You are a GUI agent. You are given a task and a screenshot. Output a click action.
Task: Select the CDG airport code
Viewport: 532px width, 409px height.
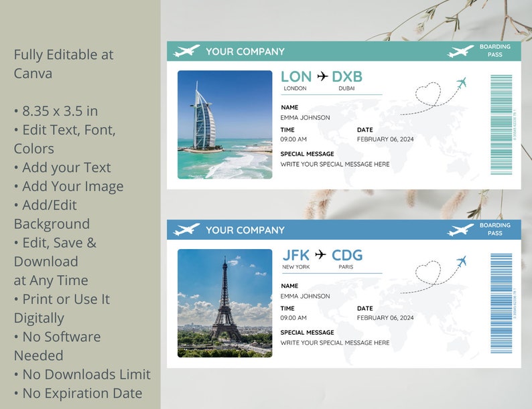[x=347, y=255]
